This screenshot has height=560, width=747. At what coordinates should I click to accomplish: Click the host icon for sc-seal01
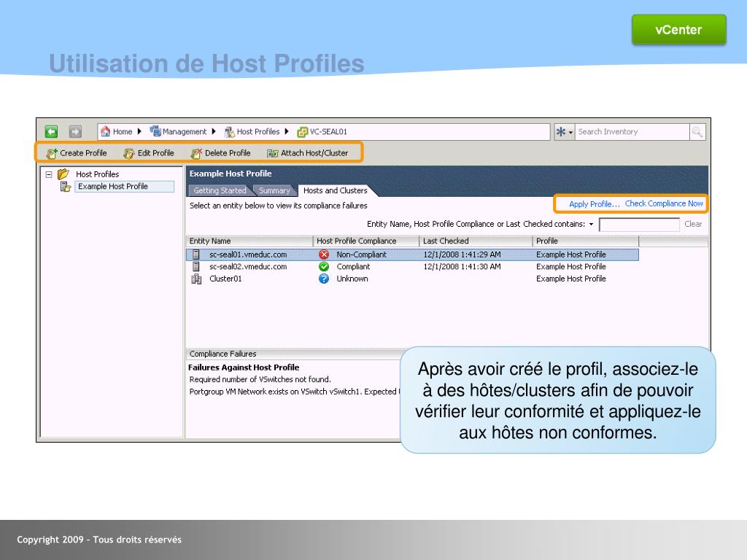(196, 254)
